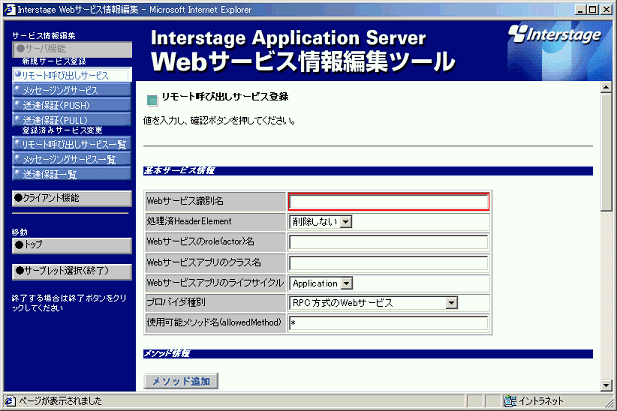Image resolution: width=617 pixels, height=411 pixels.
Task: Click the クライアント機能 button
Action: click(72, 198)
